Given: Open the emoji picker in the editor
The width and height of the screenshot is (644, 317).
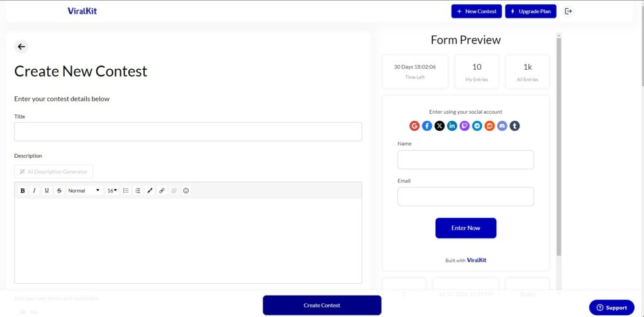Looking at the screenshot, I should pyautogui.click(x=186, y=191).
